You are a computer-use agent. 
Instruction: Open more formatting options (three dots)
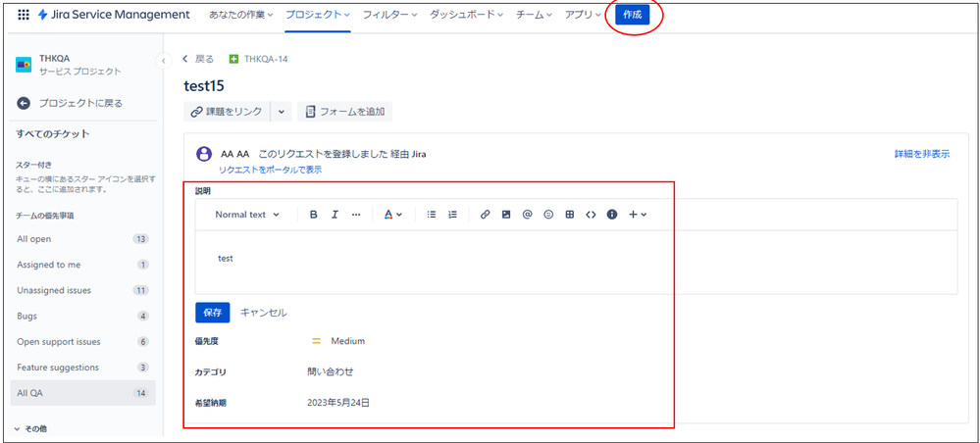point(356,215)
